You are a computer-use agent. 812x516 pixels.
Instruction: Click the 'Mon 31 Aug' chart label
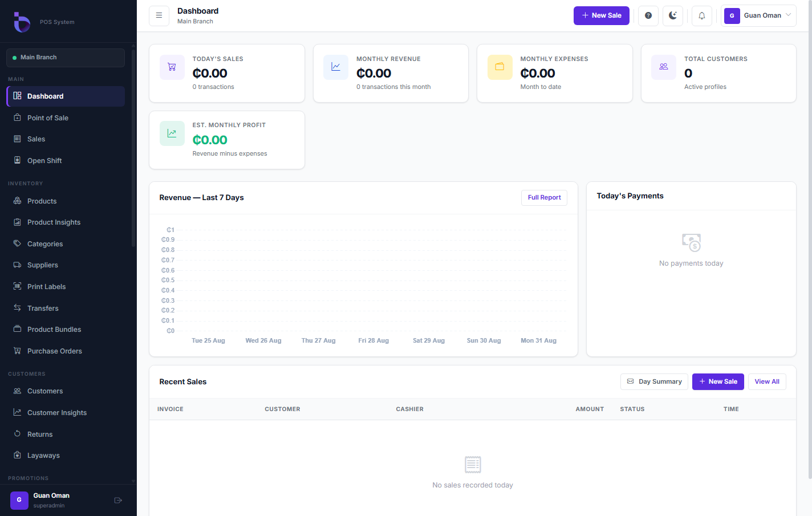click(538, 341)
